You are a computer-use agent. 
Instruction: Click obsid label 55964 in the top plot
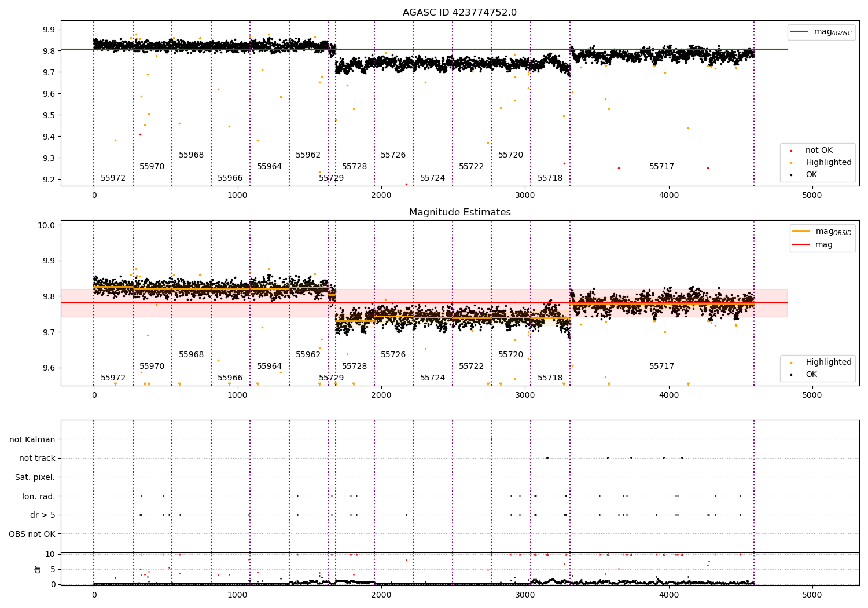(x=270, y=167)
